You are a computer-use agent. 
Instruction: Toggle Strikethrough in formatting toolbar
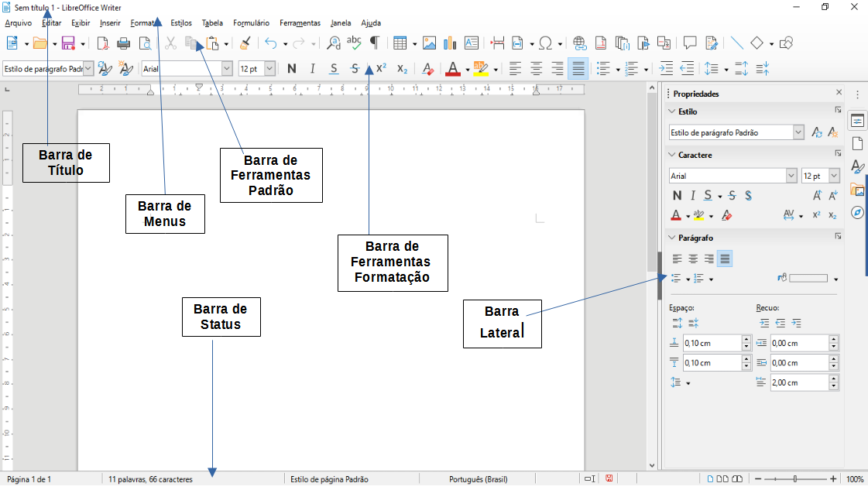[x=355, y=69]
